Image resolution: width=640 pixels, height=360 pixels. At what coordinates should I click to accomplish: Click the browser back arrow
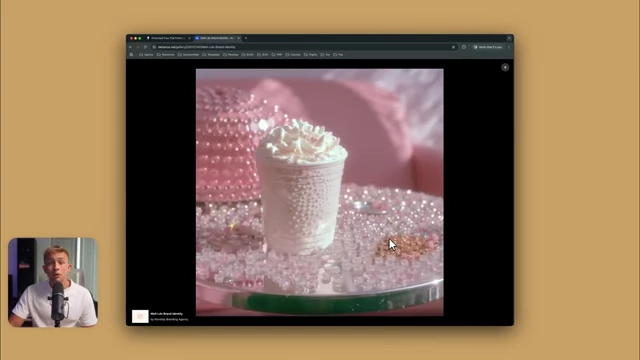coord(131,47)
